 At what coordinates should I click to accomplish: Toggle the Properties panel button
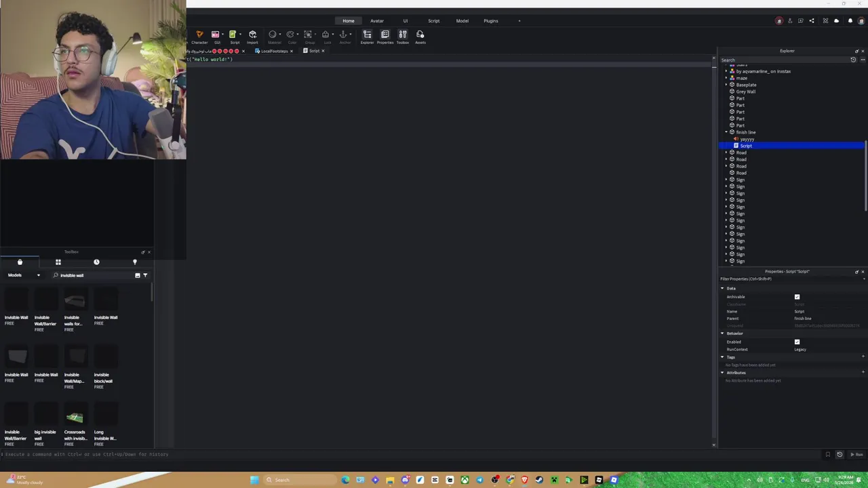pos(385,37)
